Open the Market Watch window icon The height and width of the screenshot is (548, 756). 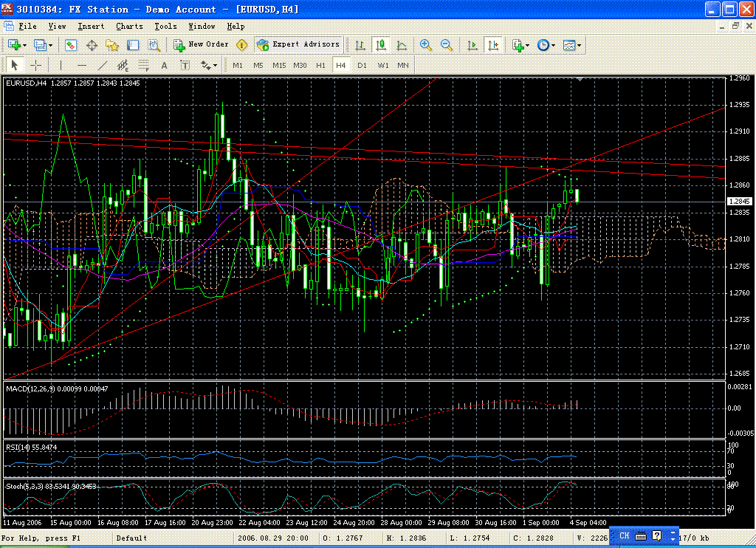(x=71, y=45)
